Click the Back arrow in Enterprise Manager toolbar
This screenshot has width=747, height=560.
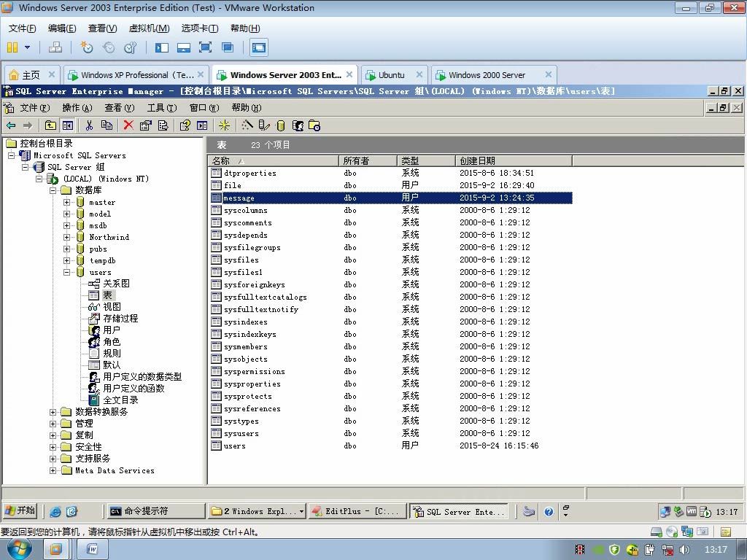[x=11, y=125]
